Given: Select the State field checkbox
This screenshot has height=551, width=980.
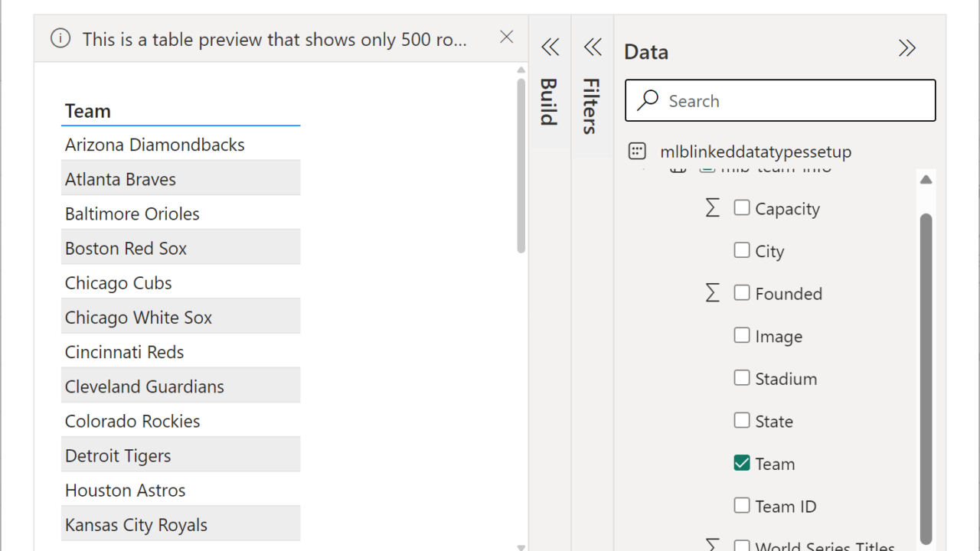Looking at the screenshot, I should coord(741,420).
